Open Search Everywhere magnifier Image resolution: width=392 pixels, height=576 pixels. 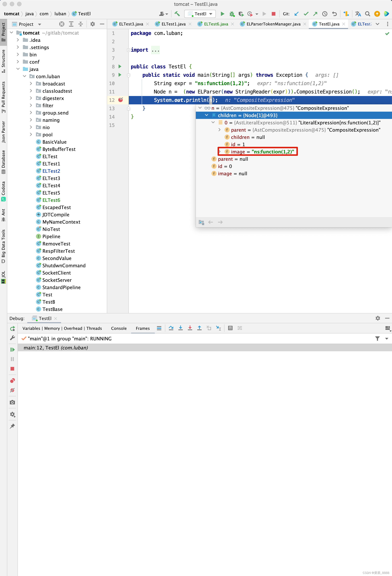click(367, 14)
